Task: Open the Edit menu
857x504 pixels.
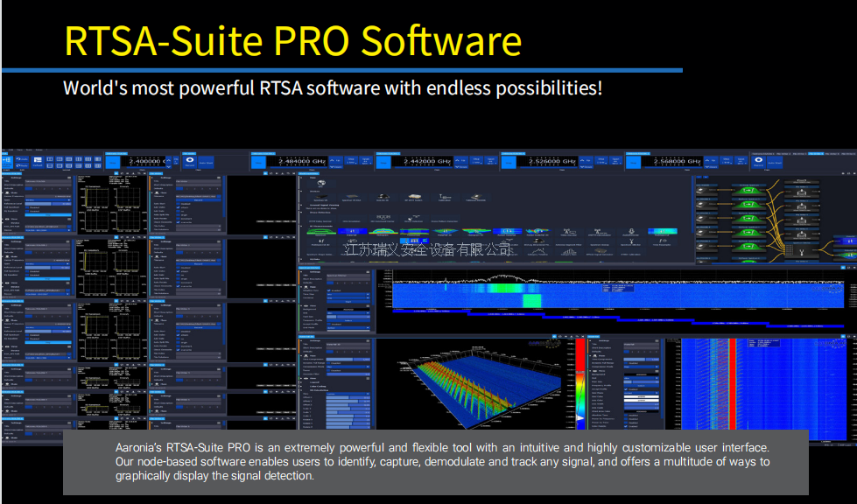Action: click(x=11, y=150)
